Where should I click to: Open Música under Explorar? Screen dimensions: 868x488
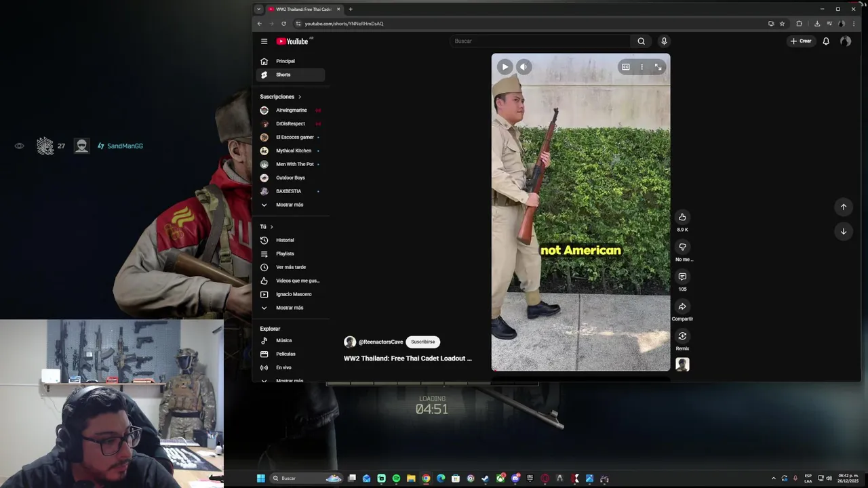point(290,340)
